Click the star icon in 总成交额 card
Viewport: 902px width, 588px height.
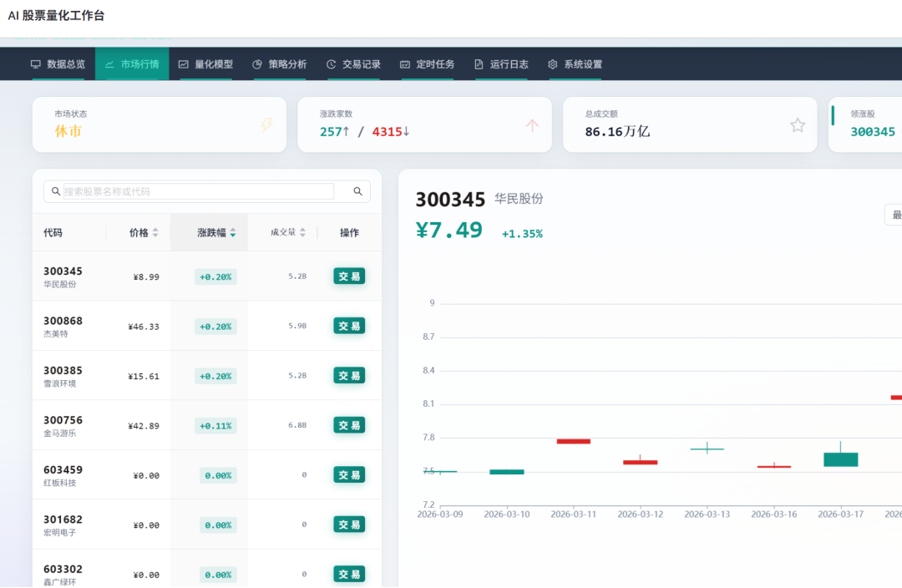pyautogui.click(x=798, y=124)
